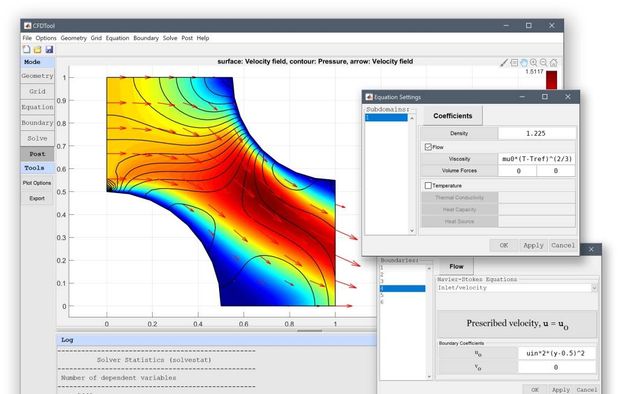Click the Density value field 1.225
Screen dimensions: 618x394
tap(536, 134)
